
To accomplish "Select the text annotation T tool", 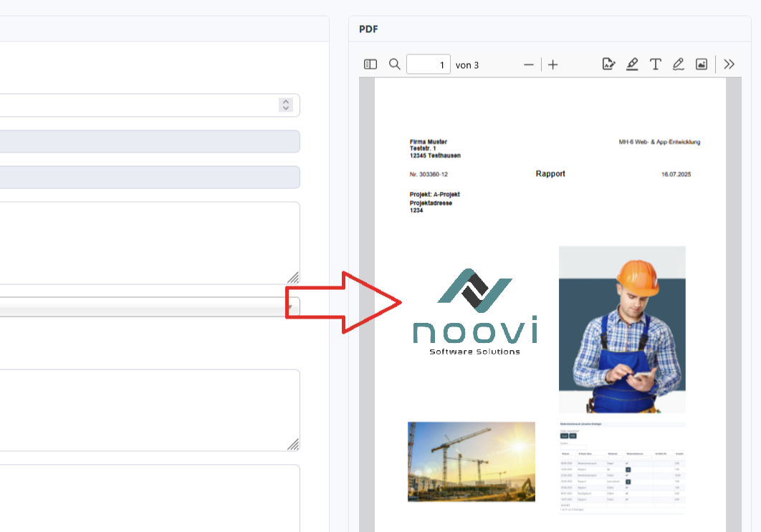I will point(655,64).
